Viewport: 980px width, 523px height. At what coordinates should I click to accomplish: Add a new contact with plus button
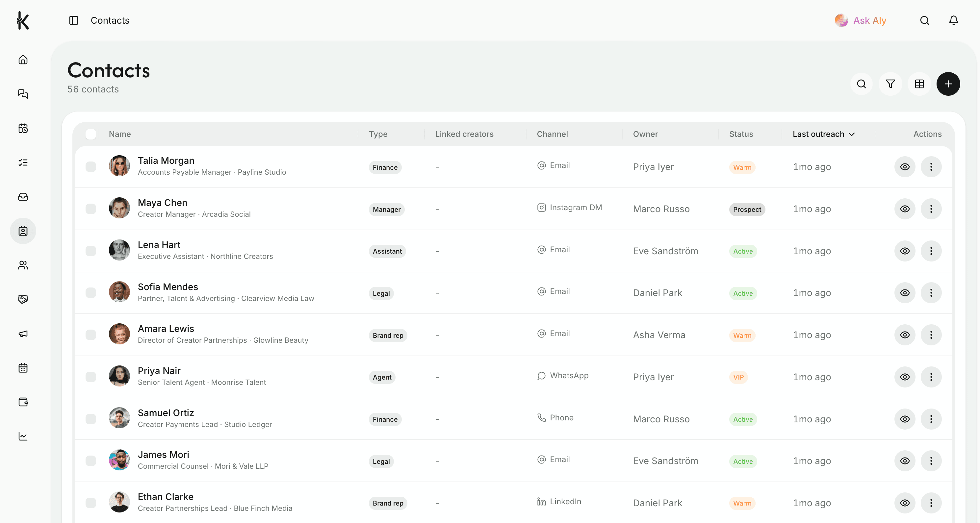click(x=948, y=84)
